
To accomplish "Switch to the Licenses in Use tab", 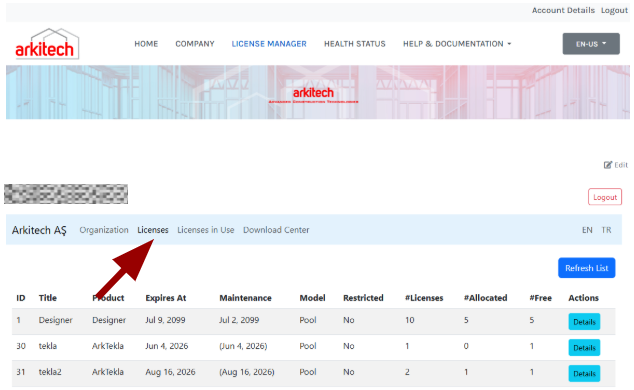I will [x=206, y=230].
